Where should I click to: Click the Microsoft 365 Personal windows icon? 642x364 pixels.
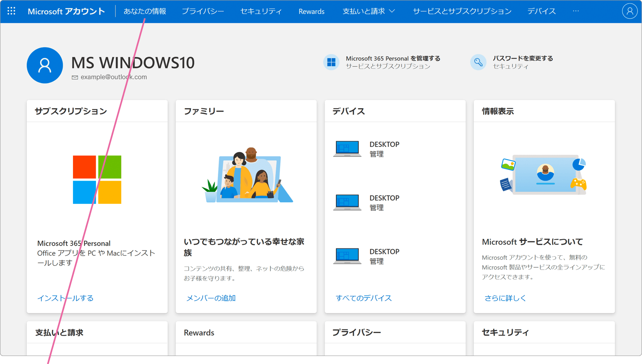pos(331,62)
